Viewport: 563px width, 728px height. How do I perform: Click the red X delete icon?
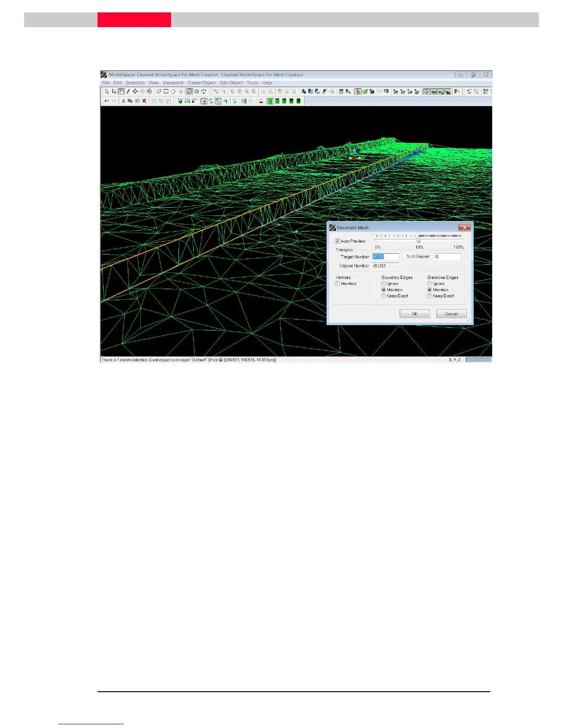(x=144, y=101)
